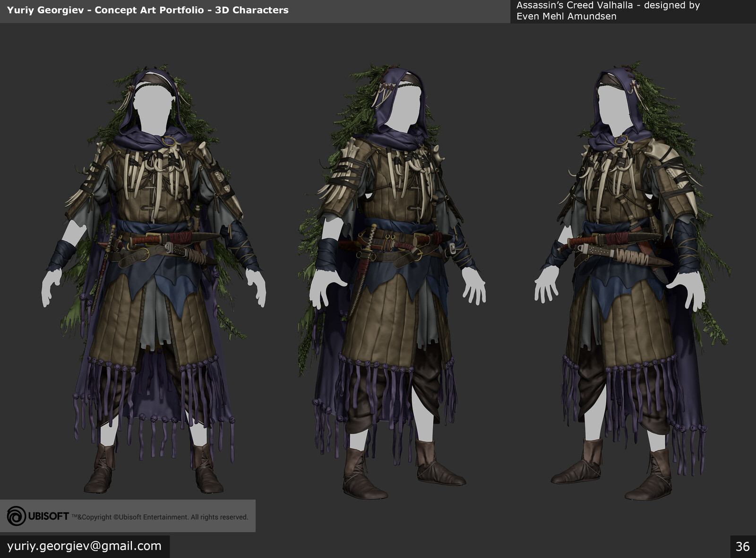Click the portfolio title 'Yuriy Georgiev - Concept Art Portfolio - 3D Characters'
This screenshot has width=756, height=558.
(147, 10)
